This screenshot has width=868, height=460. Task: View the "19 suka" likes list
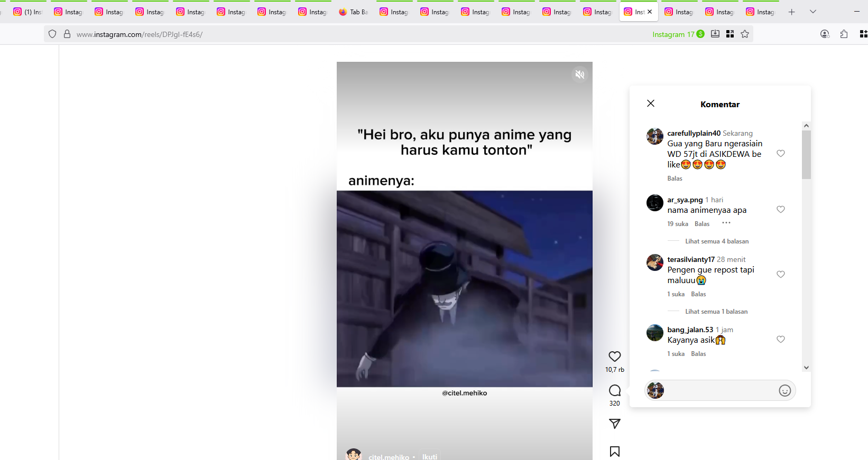[x=678, y=224]
